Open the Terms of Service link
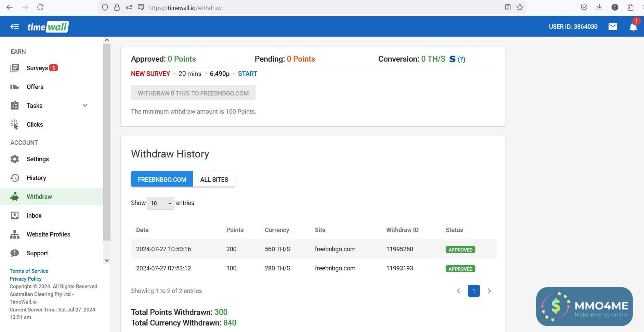 click(29, 271)
